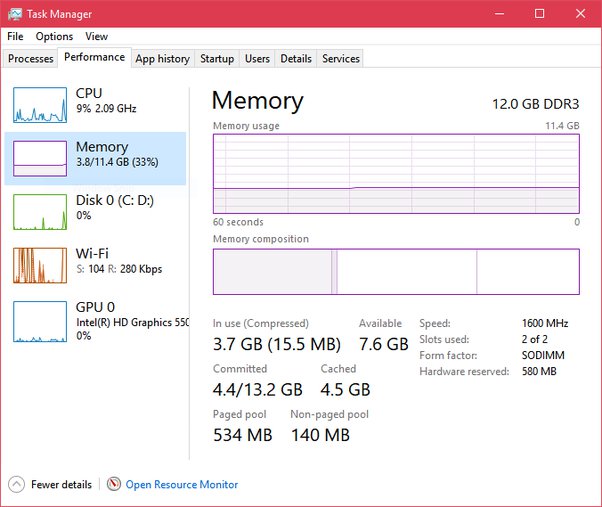Image resolution: width=602 pixels, height=507 pixels.
Task: Click the Cached value 4.5 GB
Action: pos(345,390)
